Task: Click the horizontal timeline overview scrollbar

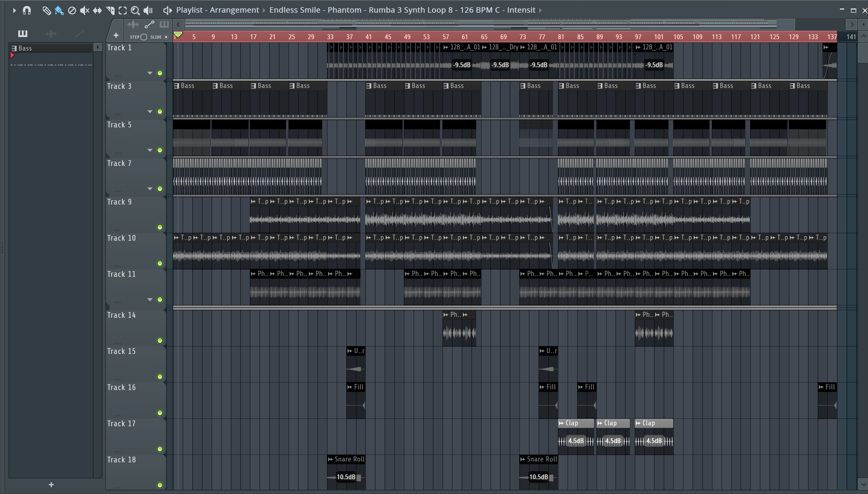Action: [x=489, y=24]
